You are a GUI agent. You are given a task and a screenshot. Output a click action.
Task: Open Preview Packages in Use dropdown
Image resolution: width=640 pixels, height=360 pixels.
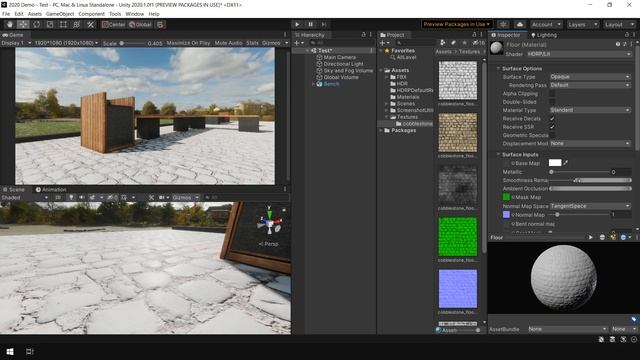point(457,24)
